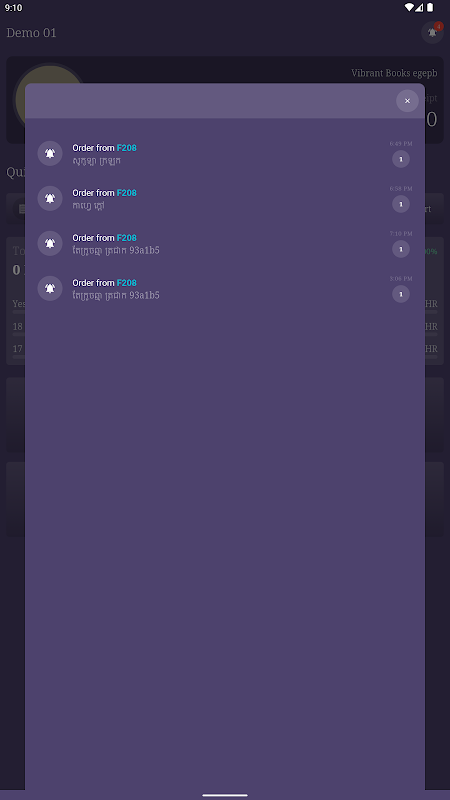Screen dimensions: 450x800
Task: Tap count badge on 3:06 PM order
Action: point(401,294)
